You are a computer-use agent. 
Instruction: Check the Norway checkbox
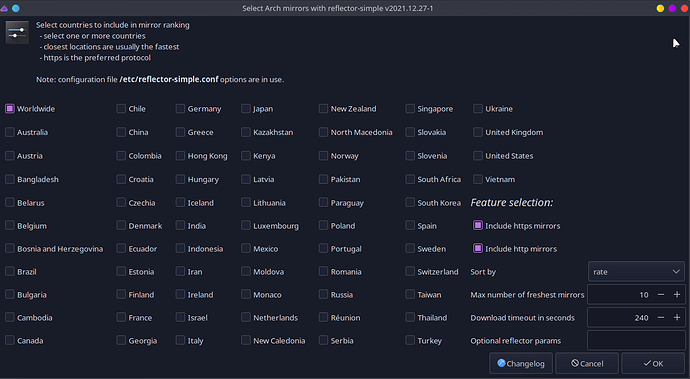coord(323,155)
